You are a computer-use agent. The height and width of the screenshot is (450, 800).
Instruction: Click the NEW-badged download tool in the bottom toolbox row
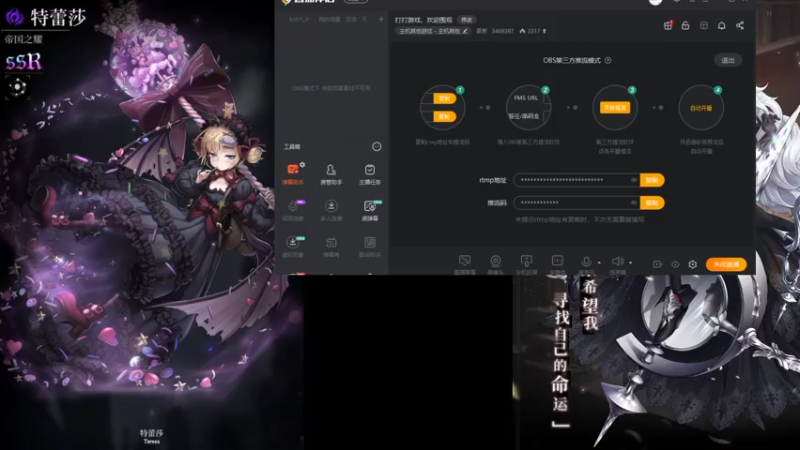(x=293, y=246)
